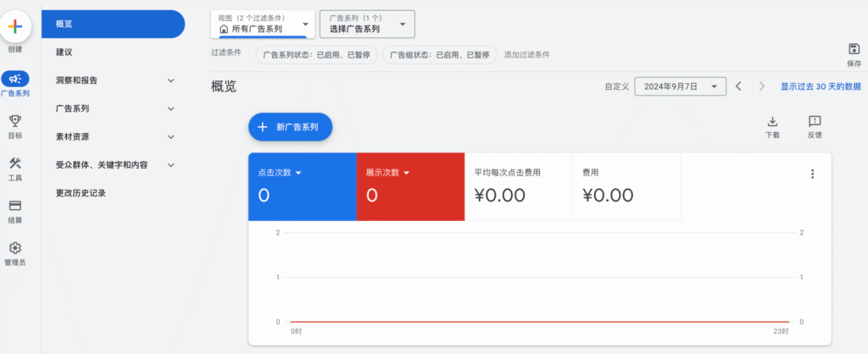The width and height of the screenshot is (868, 354).
Task: Select 建议 in the side menu
Action: click(x=64, y=53)
